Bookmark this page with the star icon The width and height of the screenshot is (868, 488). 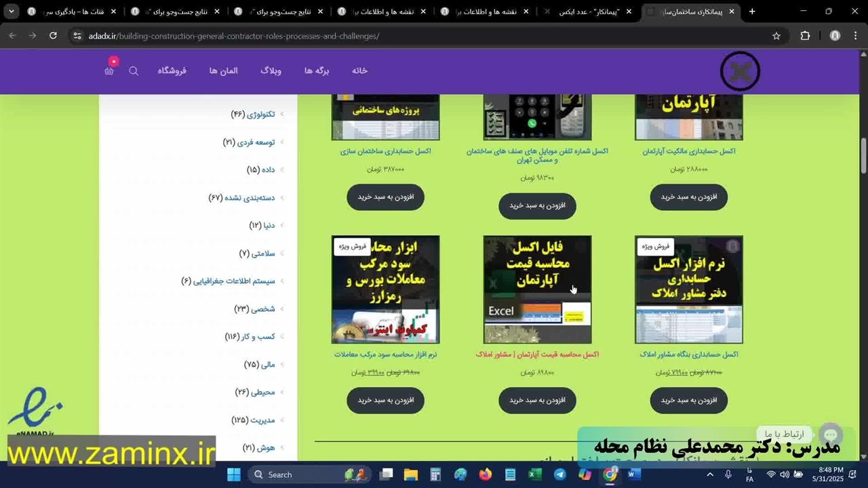point(776,36)
